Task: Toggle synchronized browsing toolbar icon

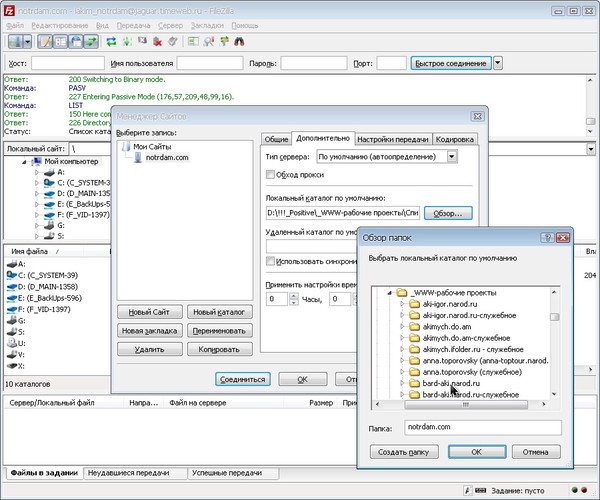Action: (224, 41)
